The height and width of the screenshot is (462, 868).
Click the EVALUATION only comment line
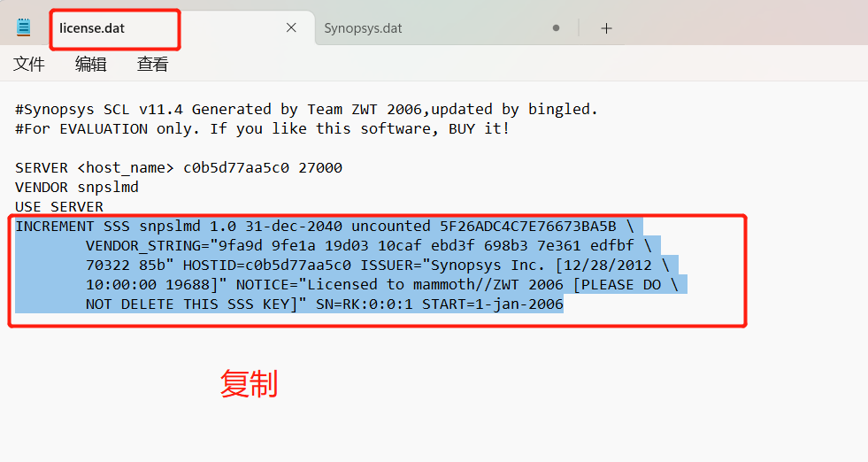point(263,128)
